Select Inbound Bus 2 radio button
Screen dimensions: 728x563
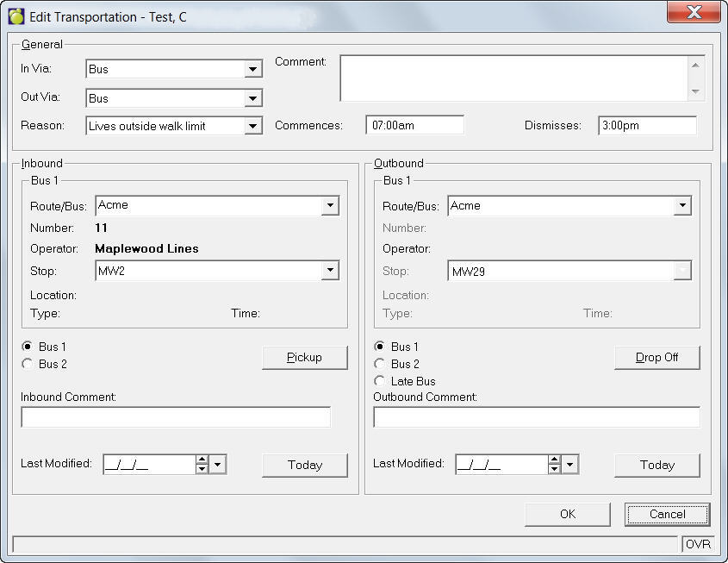tap(28, 365)
